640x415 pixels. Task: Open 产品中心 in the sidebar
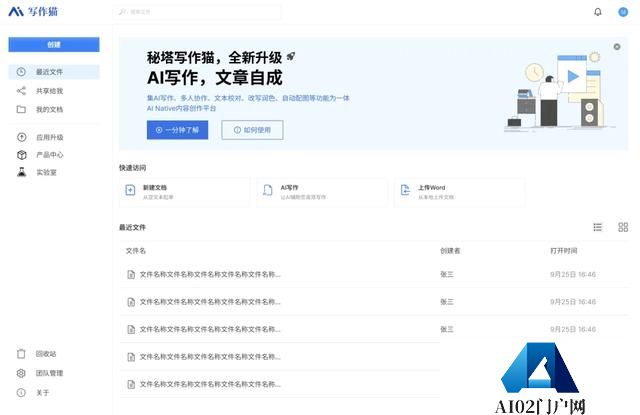[49, 155]
